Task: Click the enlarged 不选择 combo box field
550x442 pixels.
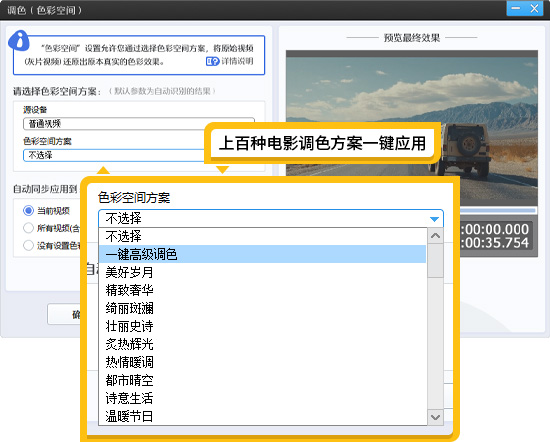Action: tap(271, 219)
